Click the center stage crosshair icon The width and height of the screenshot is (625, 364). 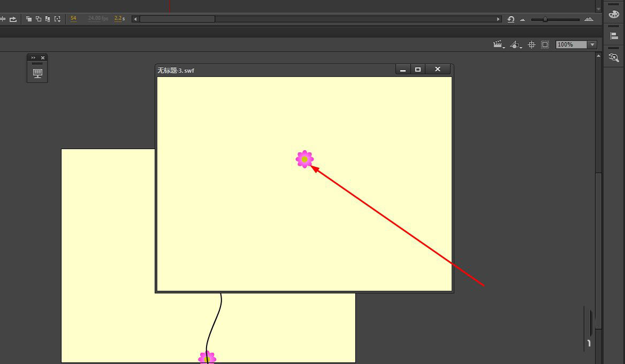click(531, 44)
